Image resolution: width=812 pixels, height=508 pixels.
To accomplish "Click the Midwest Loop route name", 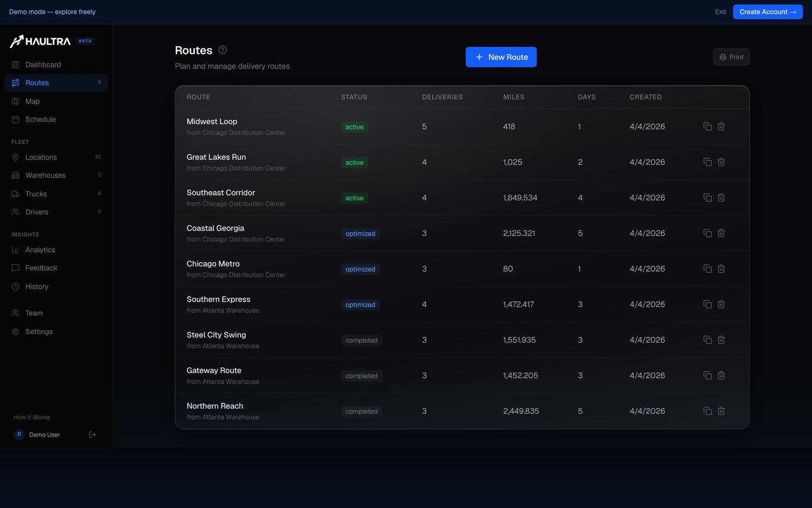I will pos(212,121).
